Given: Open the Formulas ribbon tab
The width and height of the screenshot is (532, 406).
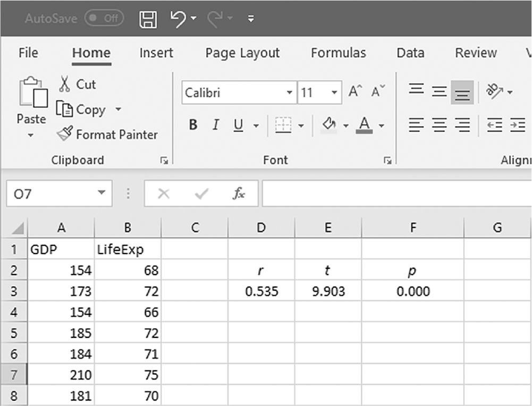Looking at the screenshot, I should [338, 53].
